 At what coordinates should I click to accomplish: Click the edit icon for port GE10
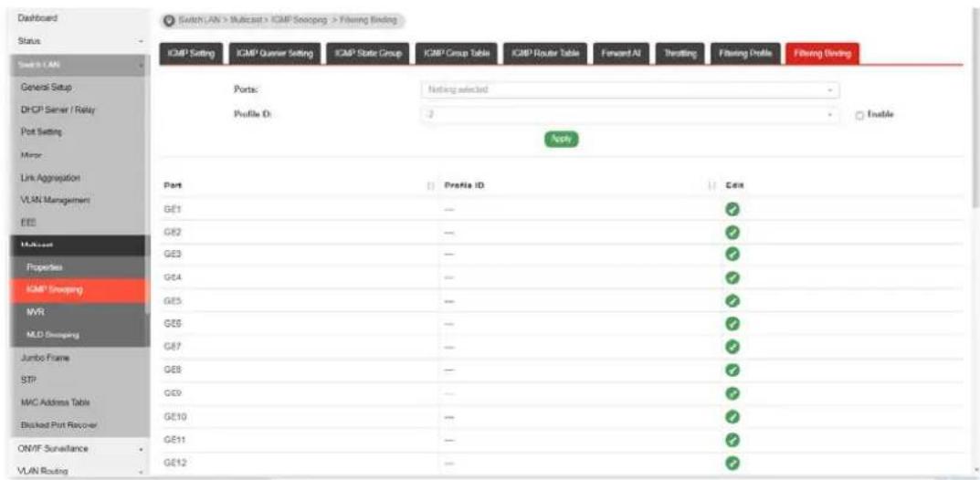point(732,416)
